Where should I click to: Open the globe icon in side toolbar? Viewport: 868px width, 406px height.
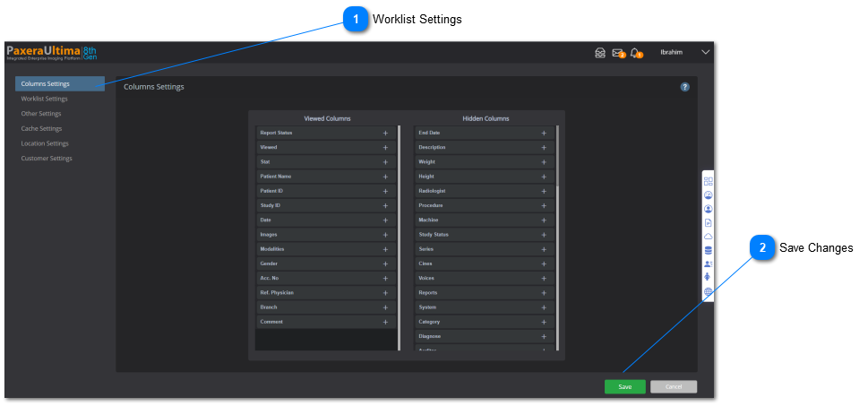pyautogui.click(x=708, y=291)
